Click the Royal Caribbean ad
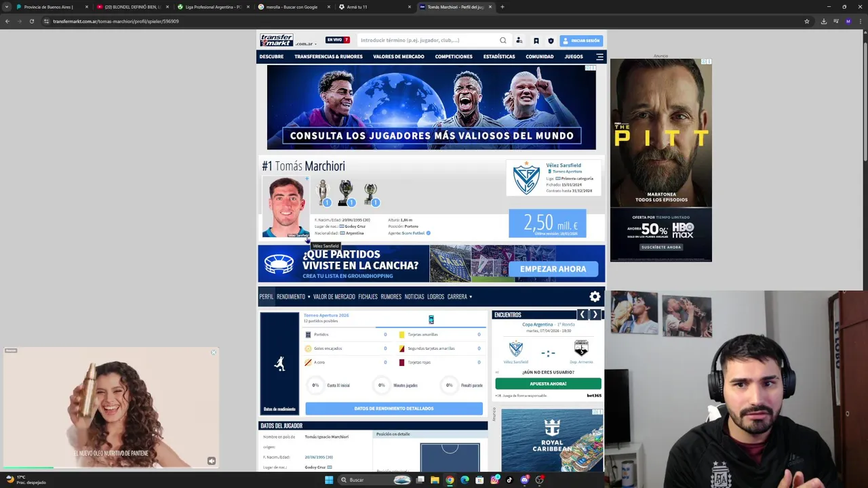Viewport: 868px width, 488px height. 552,440
